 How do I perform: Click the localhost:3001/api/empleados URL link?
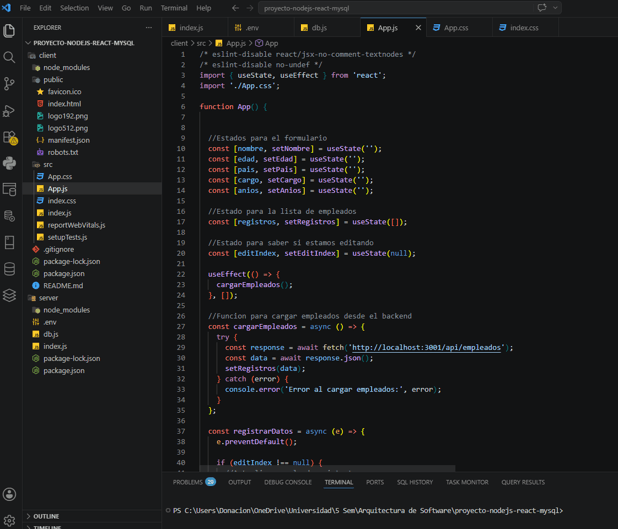pos(426,348)
